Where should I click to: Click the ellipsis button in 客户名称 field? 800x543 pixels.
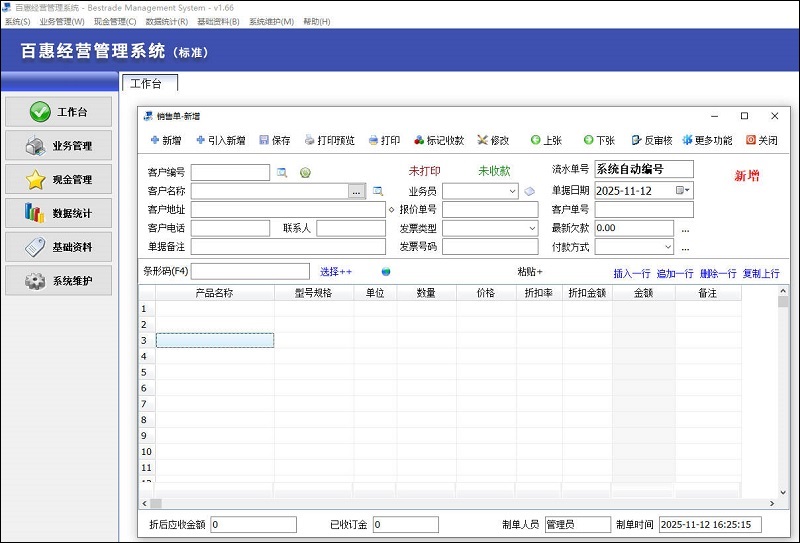[356, 191]
